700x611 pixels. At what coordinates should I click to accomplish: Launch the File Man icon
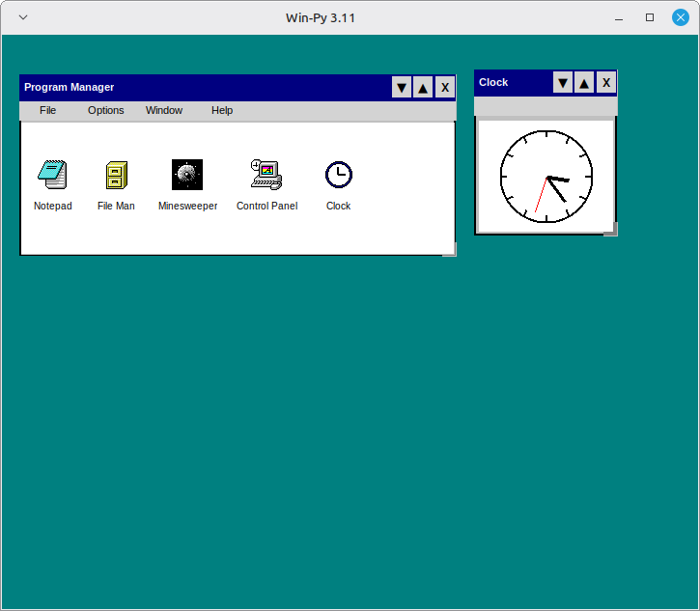(116, 175)
